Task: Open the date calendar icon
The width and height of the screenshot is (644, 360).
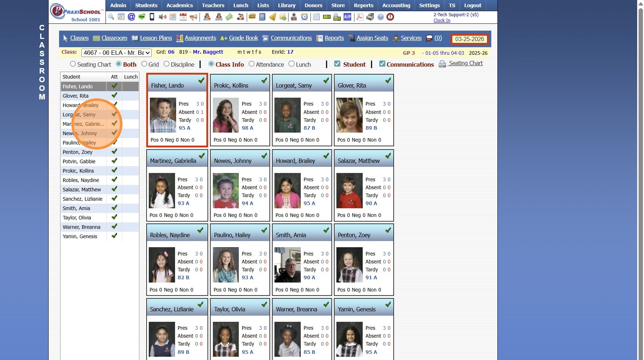Action: [x=183, y=17]
